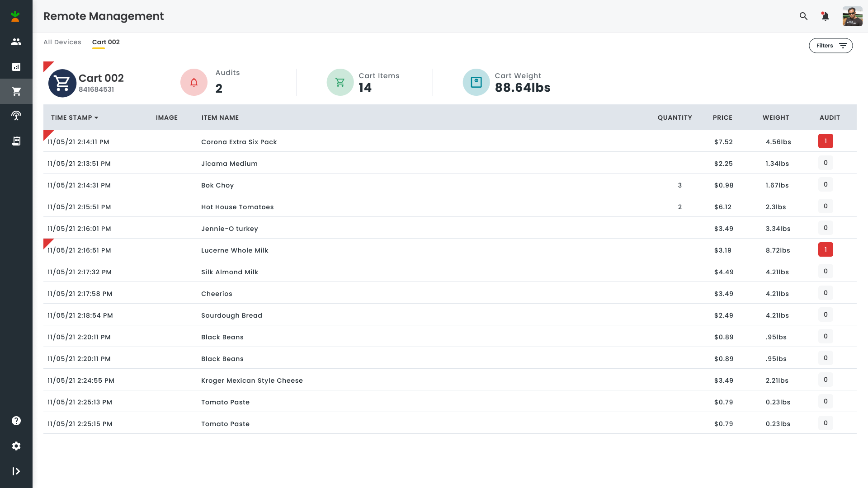Click the Kroger Mexican Style Cheese row
The height and width of the screenshot is (488, 868).
252,380
